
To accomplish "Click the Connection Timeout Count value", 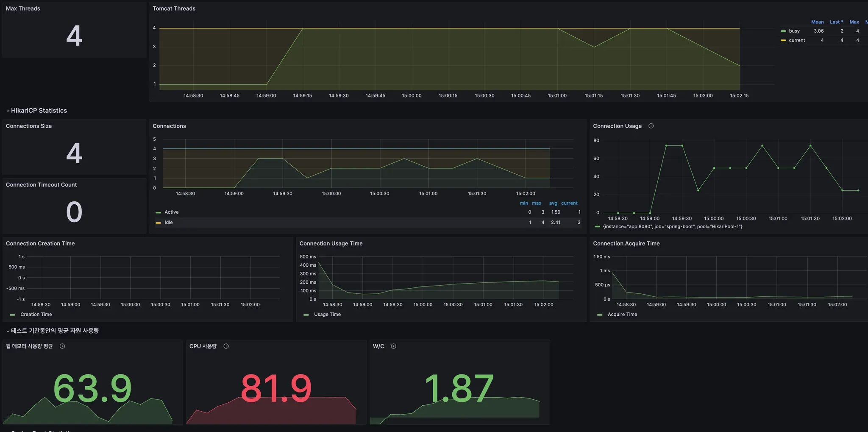I will (x=74, y=212).
